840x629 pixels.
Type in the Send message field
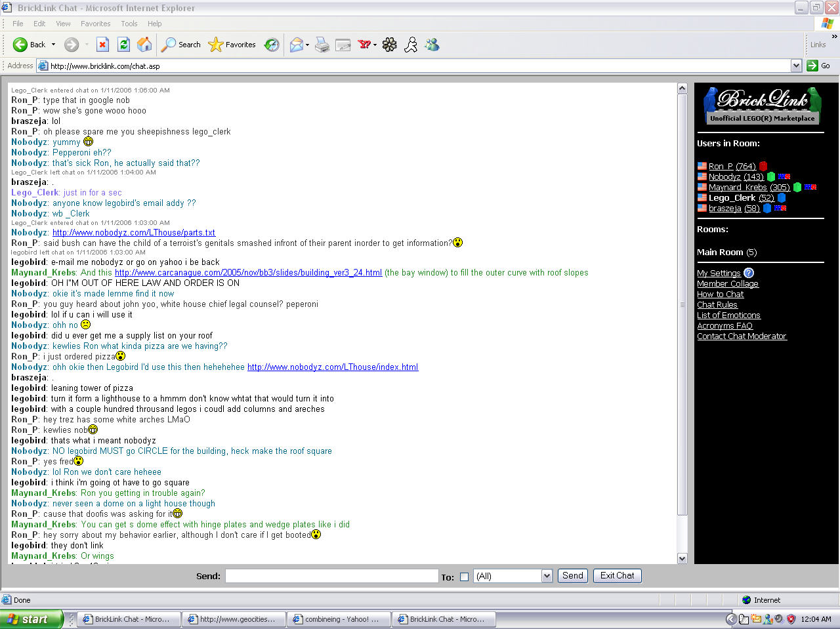[x=331, y=575]
